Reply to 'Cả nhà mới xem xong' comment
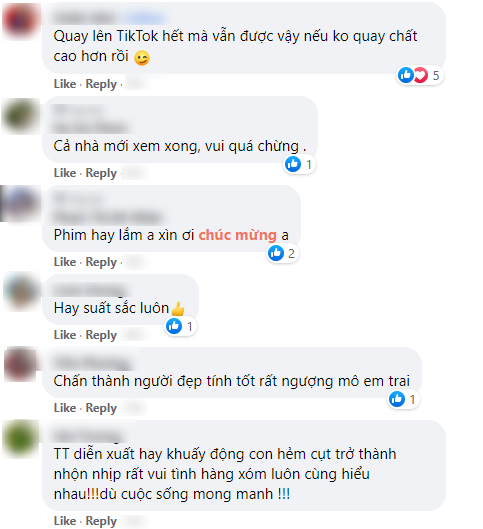483x529 pixels. [101, 173]
